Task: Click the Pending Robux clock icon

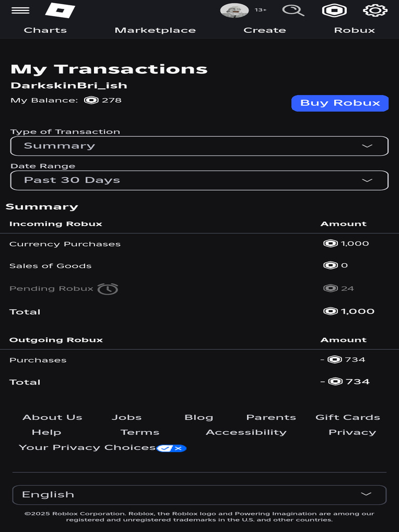Action: pyautogui.click(x=108, y=289)
